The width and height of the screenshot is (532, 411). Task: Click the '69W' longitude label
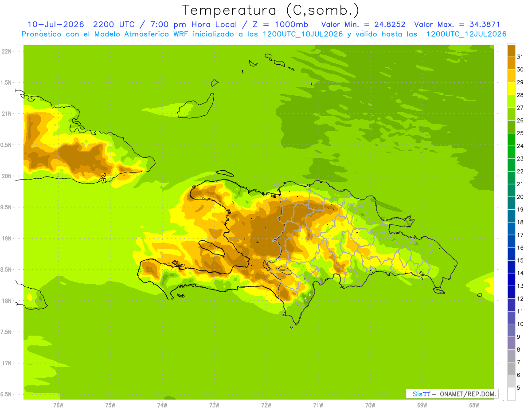point(422,405)
